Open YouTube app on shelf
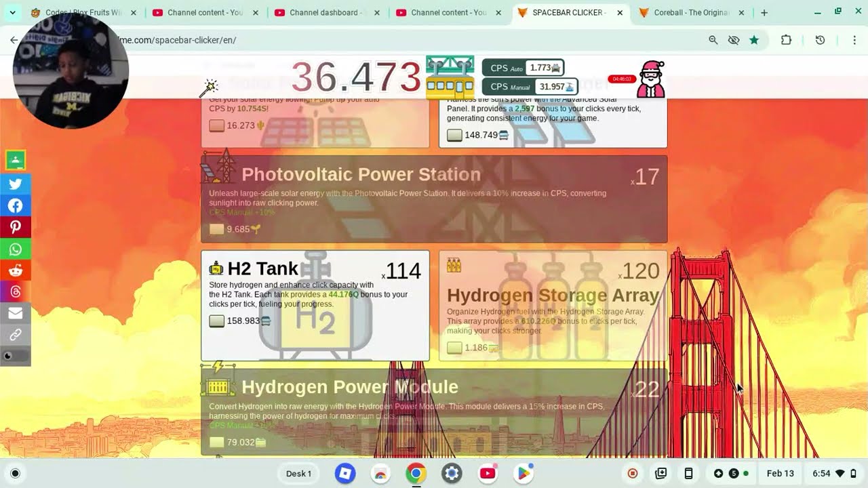Screen dimensions: 868x488 pos(488,473)
